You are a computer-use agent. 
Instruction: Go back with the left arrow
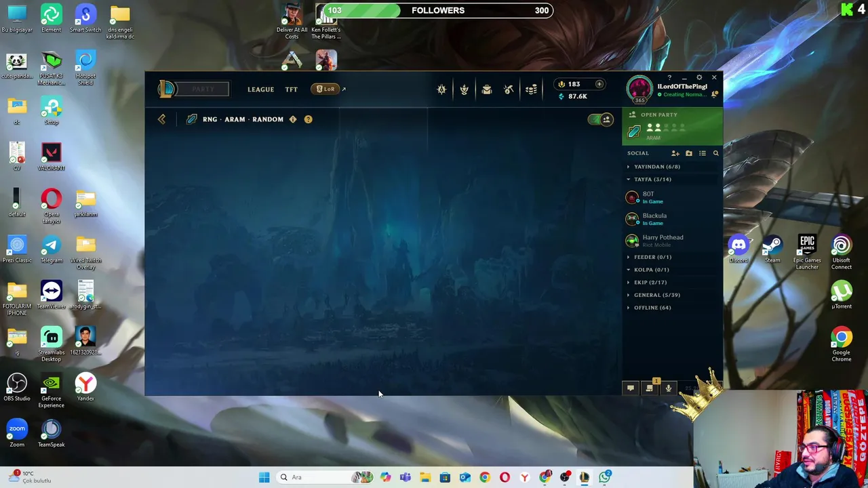point(161,119)
